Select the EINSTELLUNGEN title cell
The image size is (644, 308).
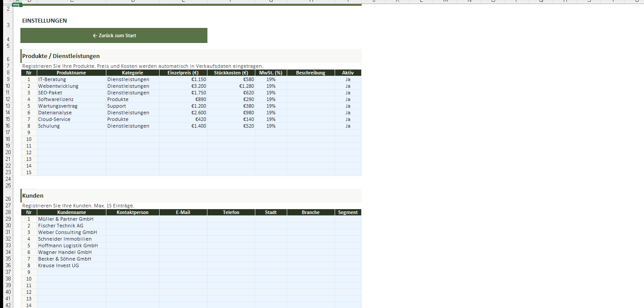point(44,21)
